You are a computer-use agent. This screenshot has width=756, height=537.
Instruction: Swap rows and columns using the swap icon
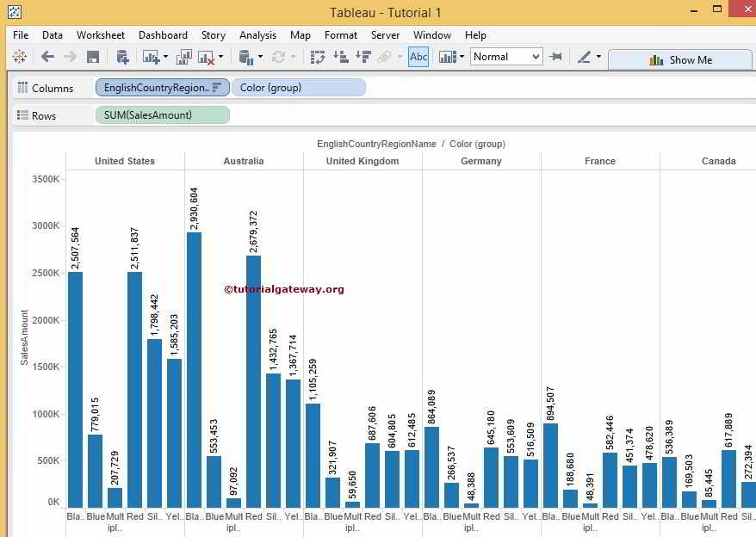[x=318, y=57]
